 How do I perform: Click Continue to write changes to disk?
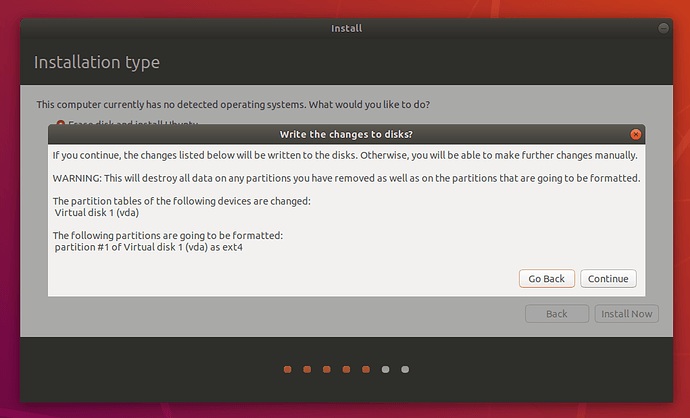[608, 279]
